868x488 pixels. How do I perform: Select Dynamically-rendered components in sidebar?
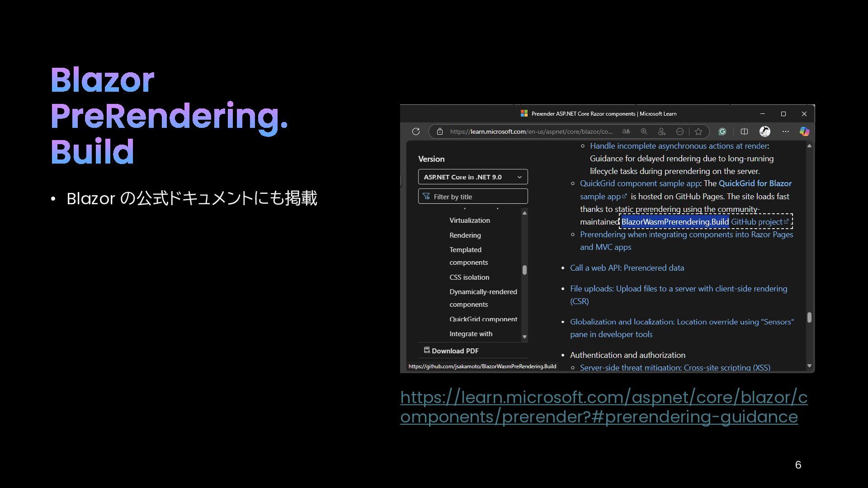(x=483, y=298)
